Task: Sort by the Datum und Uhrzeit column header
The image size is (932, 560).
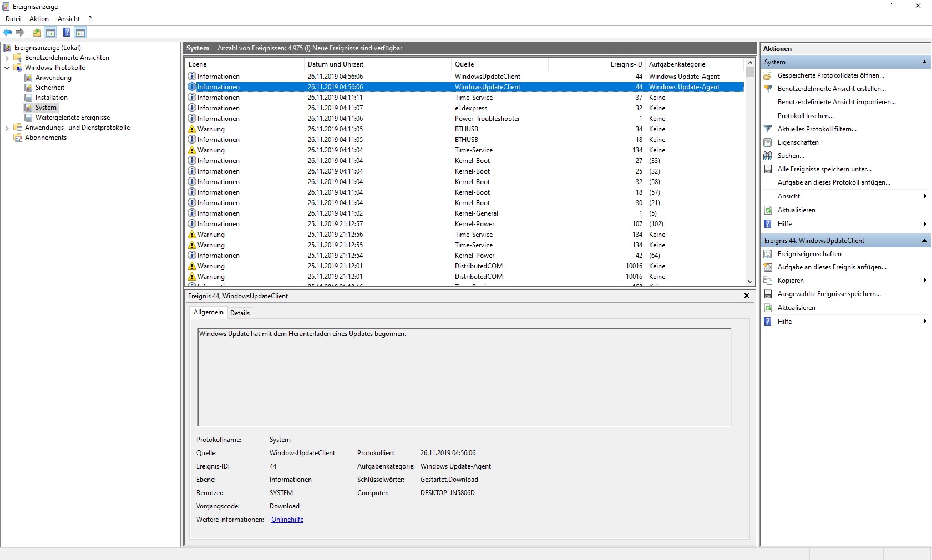Action: click(x=378, y=64)
